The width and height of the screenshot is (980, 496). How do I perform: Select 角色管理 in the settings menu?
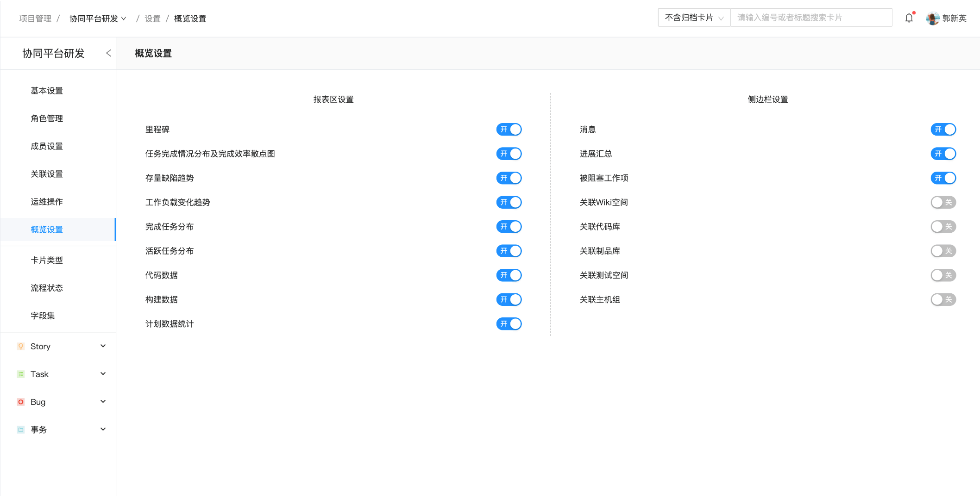(x=46, y=118)
